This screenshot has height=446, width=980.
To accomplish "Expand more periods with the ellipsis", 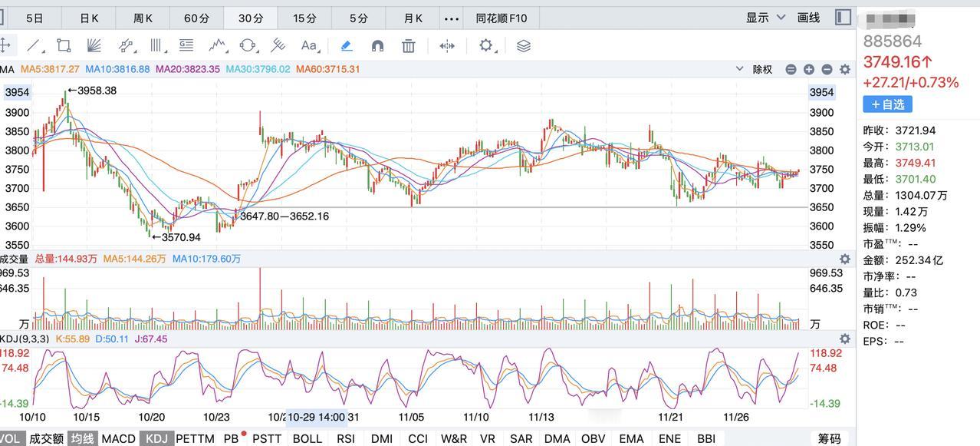I will (452, 18).
